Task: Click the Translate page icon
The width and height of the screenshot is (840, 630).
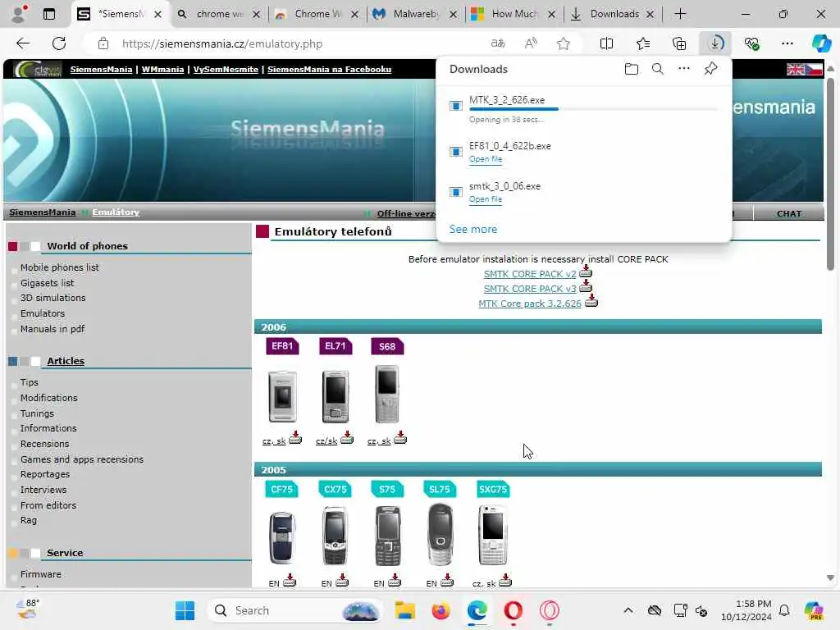Action: click(498, 43)
